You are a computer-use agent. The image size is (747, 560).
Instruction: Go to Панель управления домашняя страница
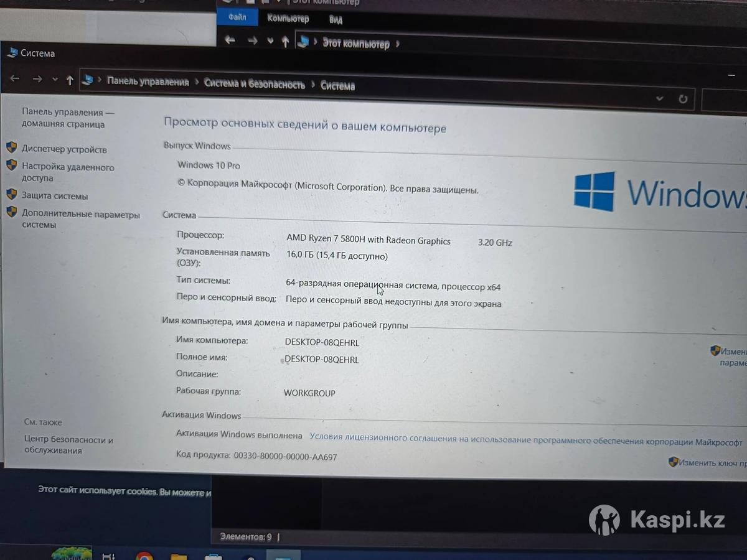tap(68, 118)
